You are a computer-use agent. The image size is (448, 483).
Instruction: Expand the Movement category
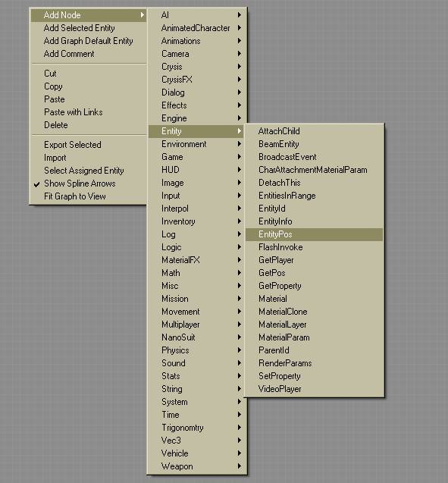point(197,312)
